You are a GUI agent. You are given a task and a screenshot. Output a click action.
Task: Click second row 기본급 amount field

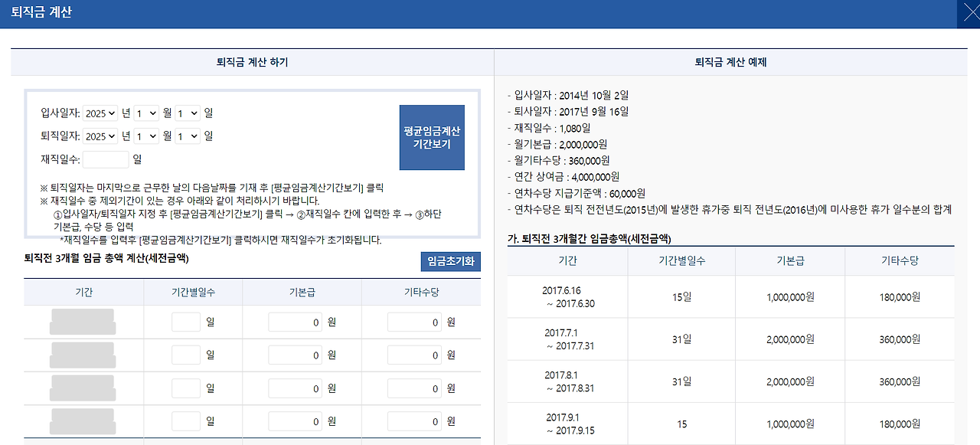point(296,355)
